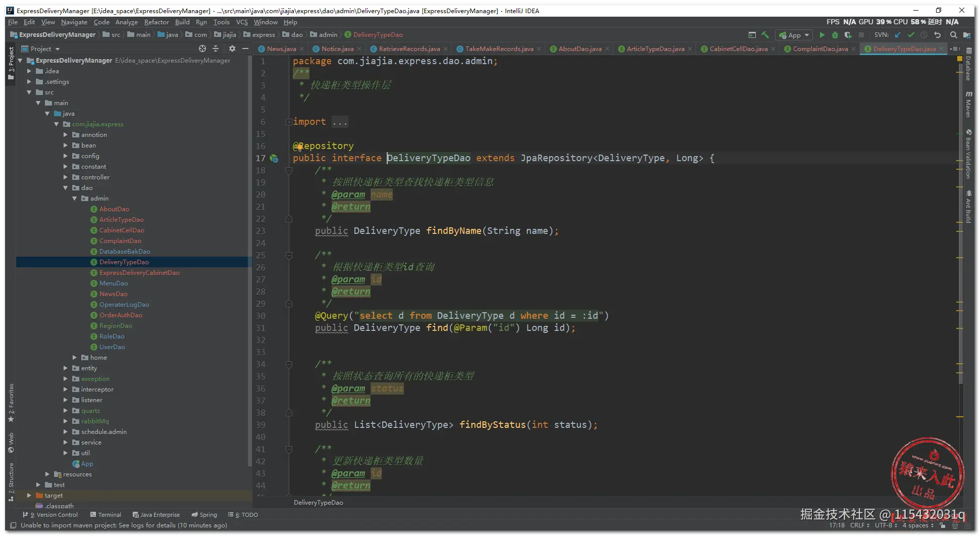The width and height of the screenshot is (980, 536).
Task: Toggle the Database tool window on right edge
Action: pos(968,64)
